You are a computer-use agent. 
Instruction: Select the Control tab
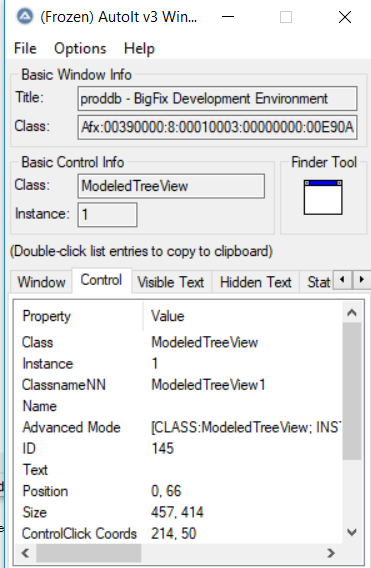(101, 280)
